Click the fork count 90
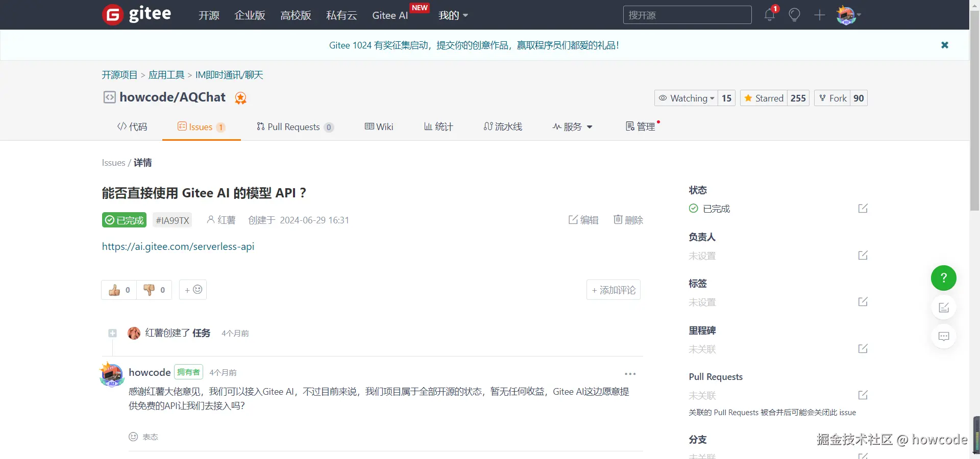 [x=859, y=98]
